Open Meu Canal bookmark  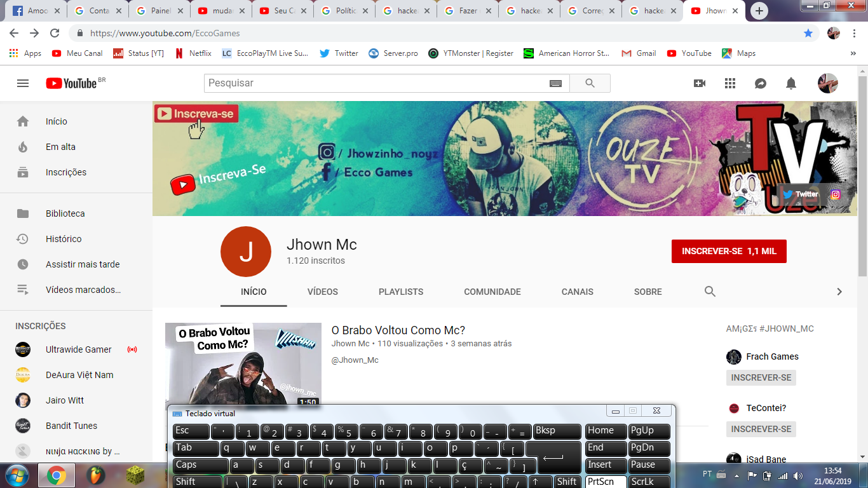pos(78,53)
